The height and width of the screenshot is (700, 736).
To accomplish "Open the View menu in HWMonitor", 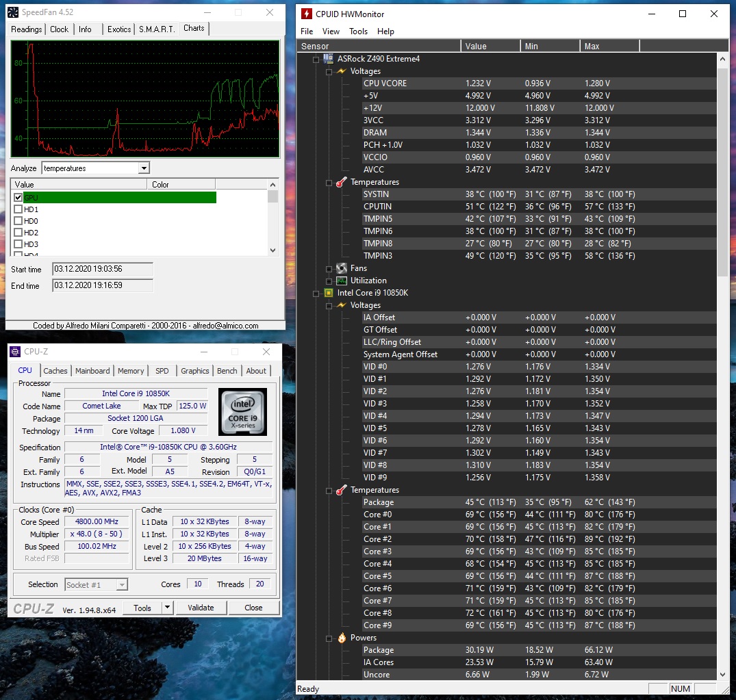I will [x=331, y=31].
